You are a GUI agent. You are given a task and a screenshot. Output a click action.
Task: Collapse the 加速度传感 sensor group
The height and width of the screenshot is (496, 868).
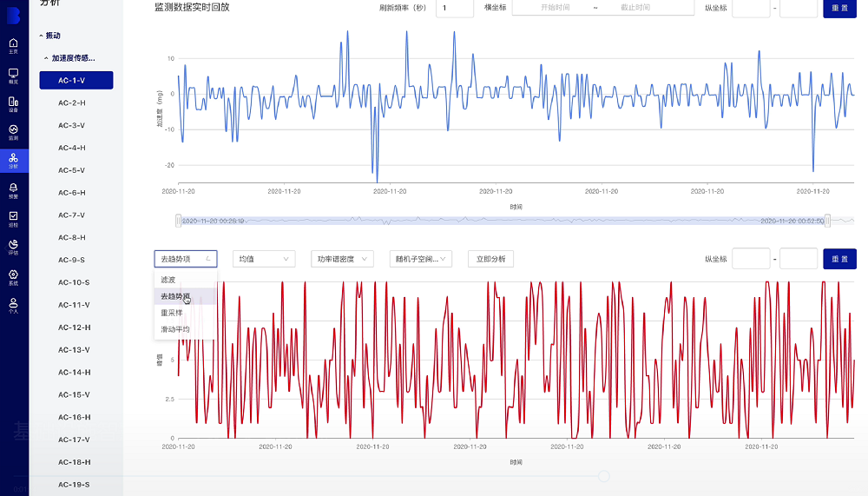point(69,58)
